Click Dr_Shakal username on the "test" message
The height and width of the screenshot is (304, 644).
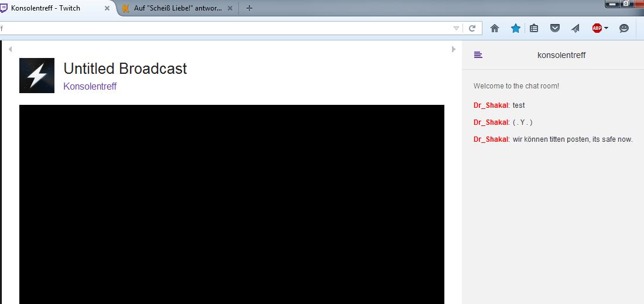tap(491, 105)
